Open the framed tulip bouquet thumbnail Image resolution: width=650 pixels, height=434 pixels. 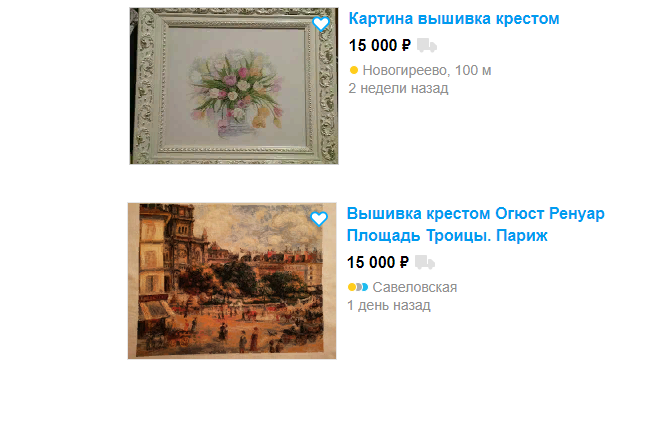(234, 86)
